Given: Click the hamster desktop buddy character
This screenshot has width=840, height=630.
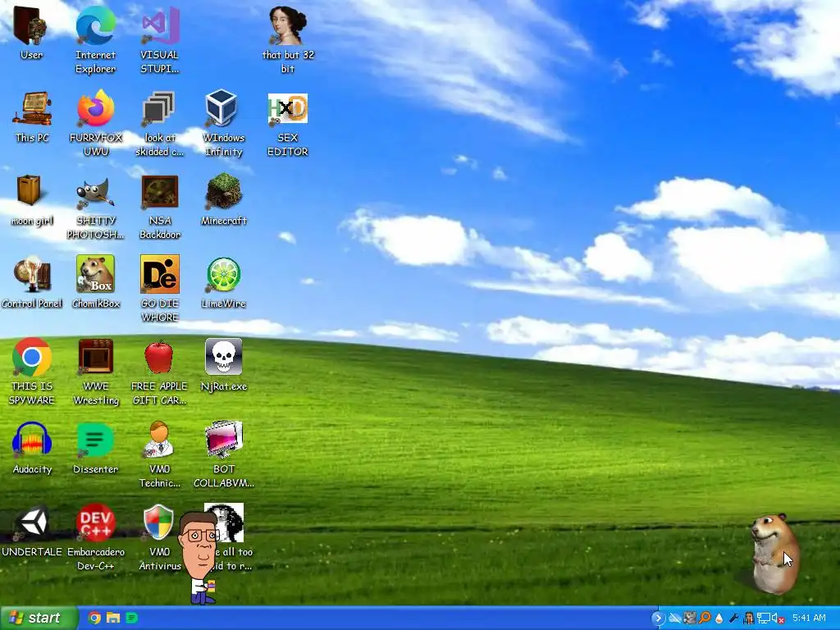Looking at the screenshot, I should pyautogui.click(x=774, y=554).
